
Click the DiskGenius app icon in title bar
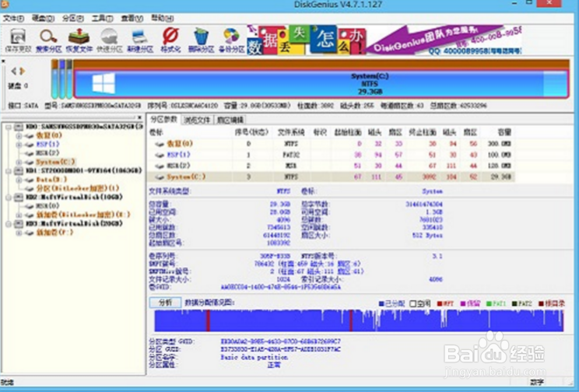[4, 4]
